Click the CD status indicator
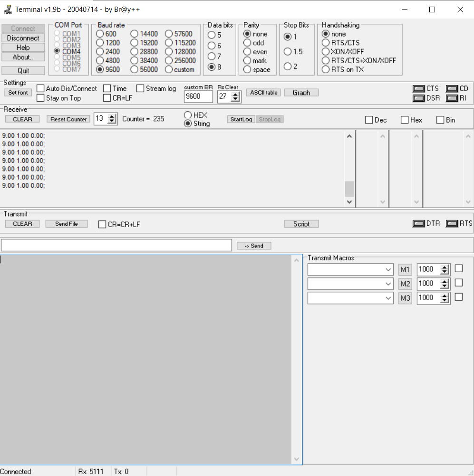The image size is (474, 476). coord(452,89)
